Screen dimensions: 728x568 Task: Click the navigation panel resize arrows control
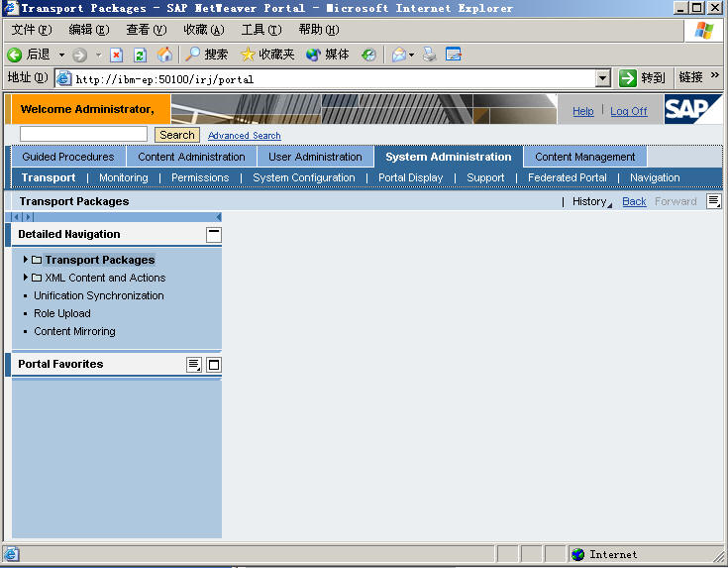click(x=22, y=217)
